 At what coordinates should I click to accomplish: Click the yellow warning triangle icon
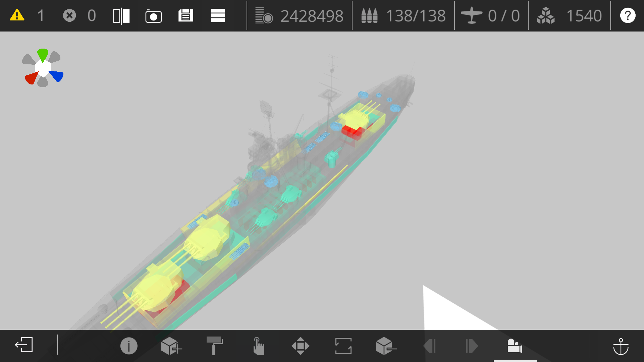point(17,15)
